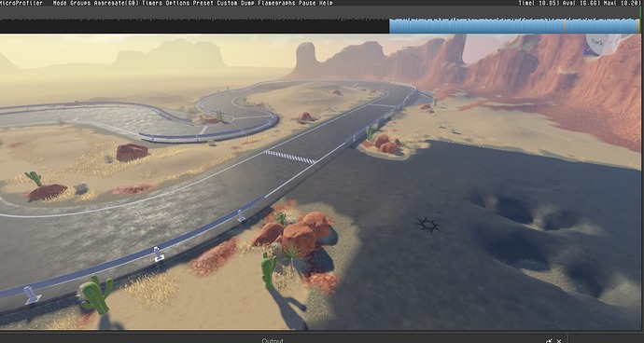Click the view selector cube in viewport corner
This screenshot has height=343, width=644.
point(603,44)
